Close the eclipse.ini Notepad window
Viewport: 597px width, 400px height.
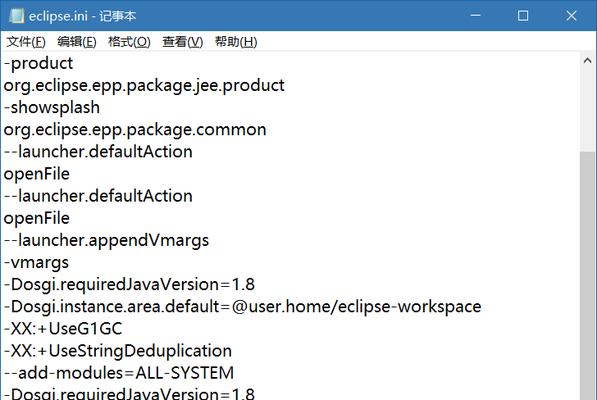pos(571,16)
